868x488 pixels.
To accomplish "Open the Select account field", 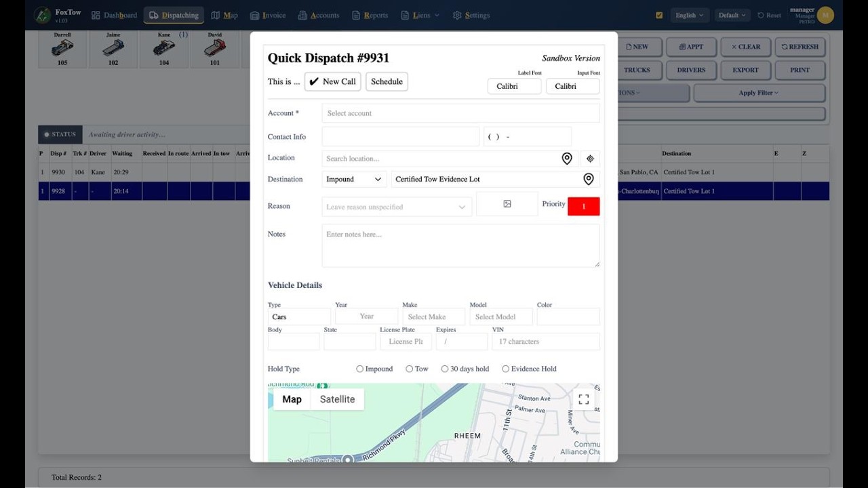I will pos(460,113).
